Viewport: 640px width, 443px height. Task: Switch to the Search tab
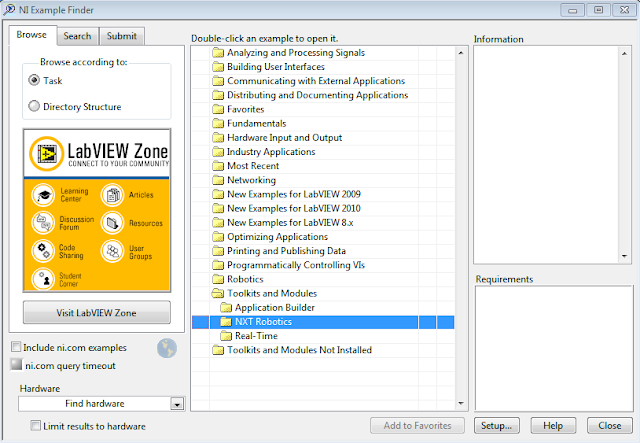point(77,36)
